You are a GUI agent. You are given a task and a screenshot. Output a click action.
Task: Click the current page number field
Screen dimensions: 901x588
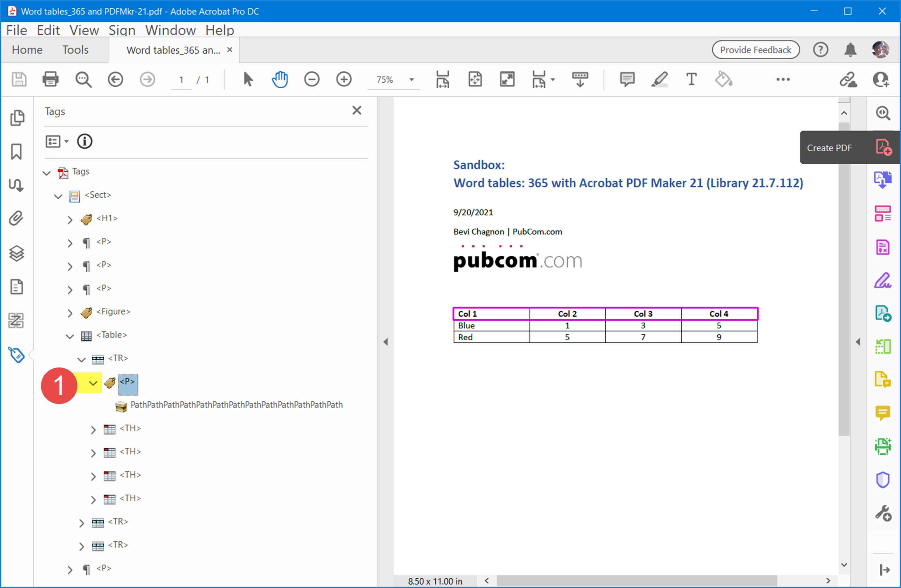click(181, 80)
